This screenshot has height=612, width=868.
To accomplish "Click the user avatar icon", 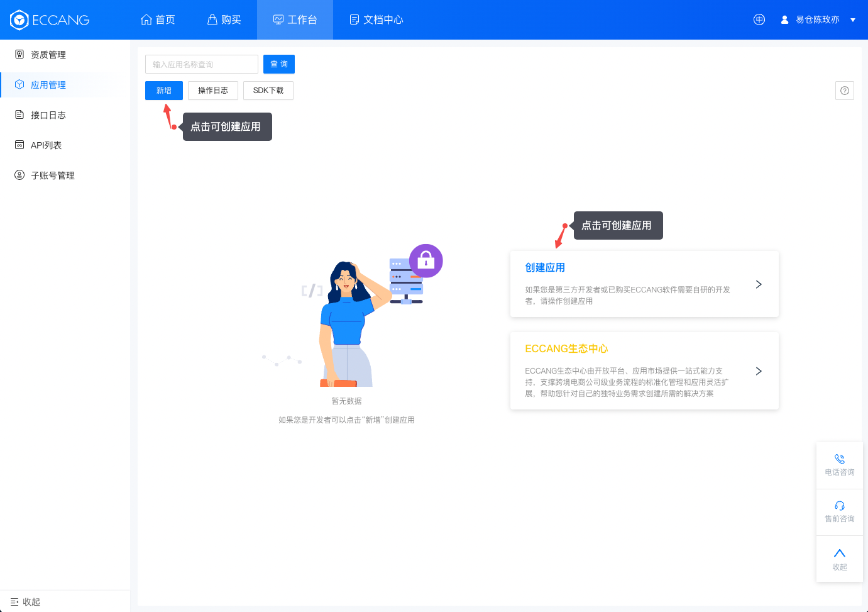I will point(784,19).
